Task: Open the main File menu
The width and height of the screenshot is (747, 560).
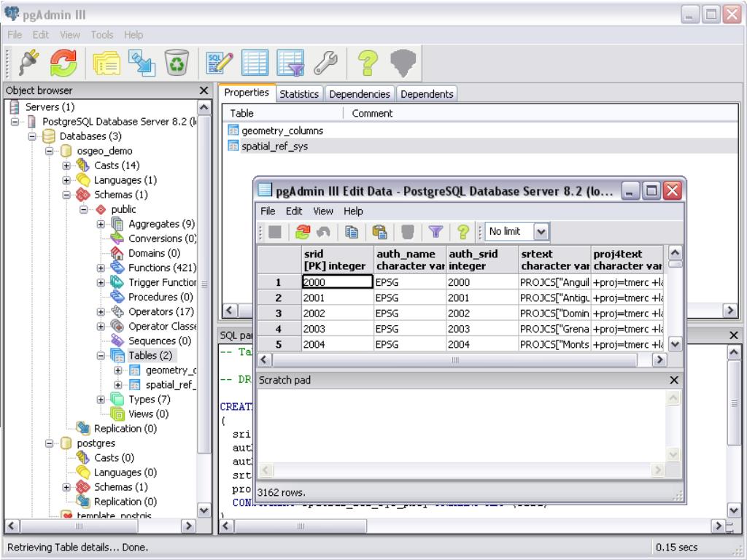Action: 15,35
